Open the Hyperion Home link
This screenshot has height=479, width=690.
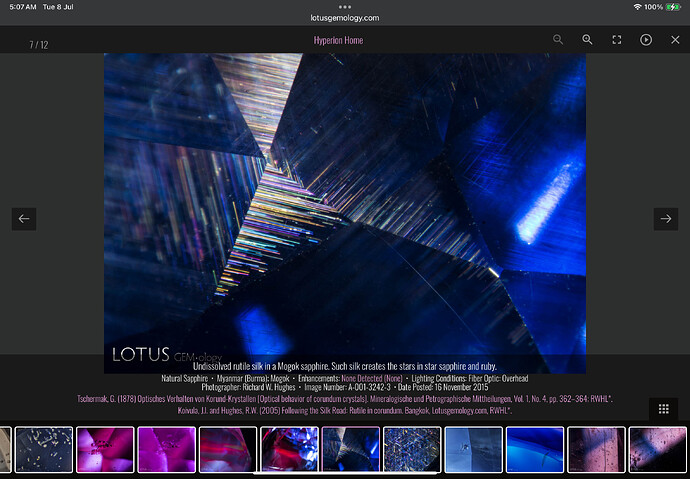(x=338, y=40)
